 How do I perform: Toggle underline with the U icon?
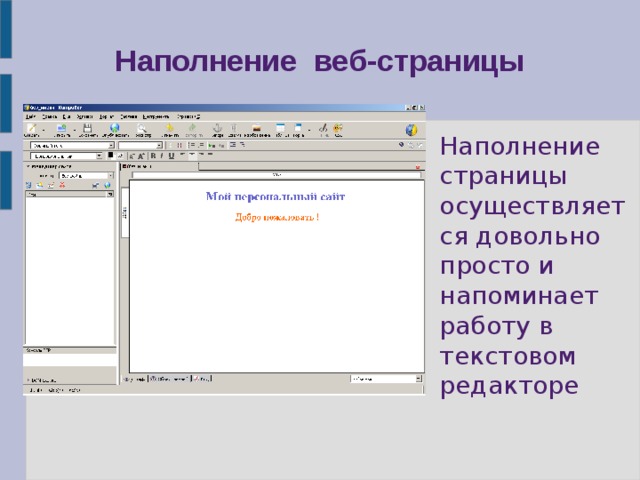click(x=171, y=156)
